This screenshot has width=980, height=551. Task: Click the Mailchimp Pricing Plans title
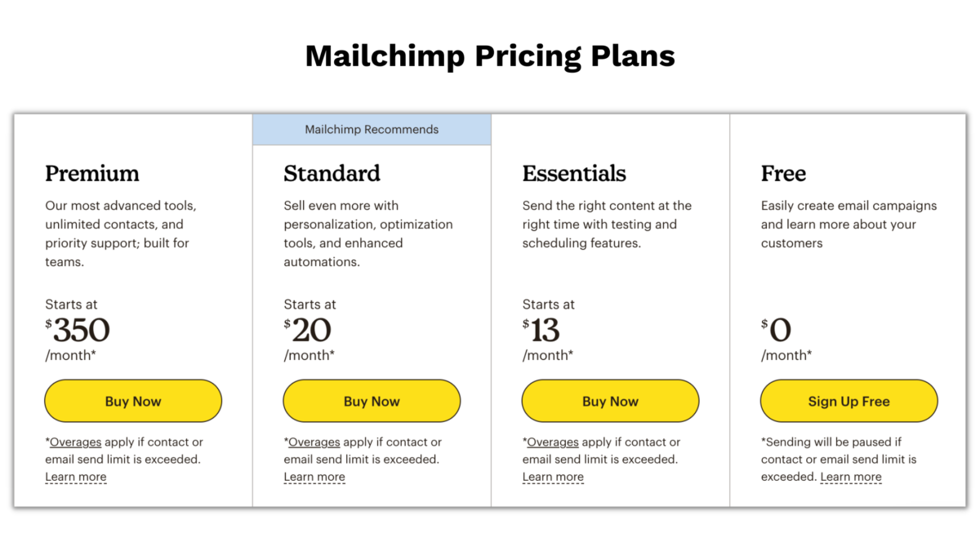490,56
